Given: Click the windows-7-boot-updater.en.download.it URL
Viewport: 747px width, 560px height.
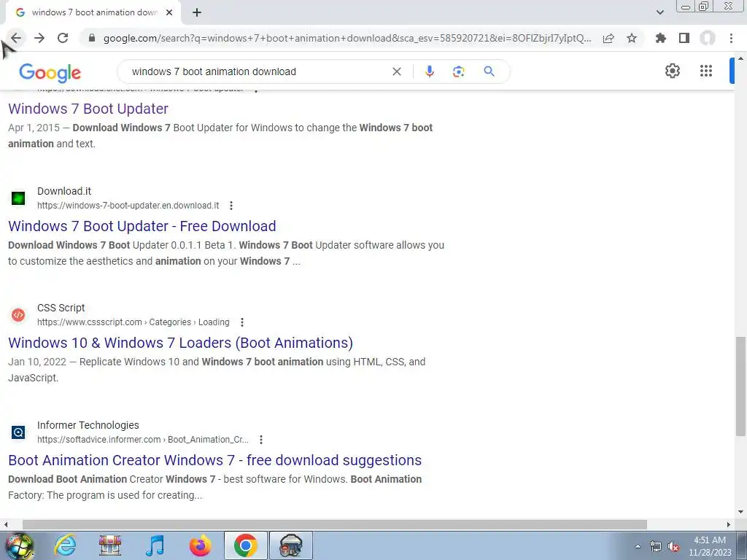Looking at the screenshot, I should coord(128,205).
